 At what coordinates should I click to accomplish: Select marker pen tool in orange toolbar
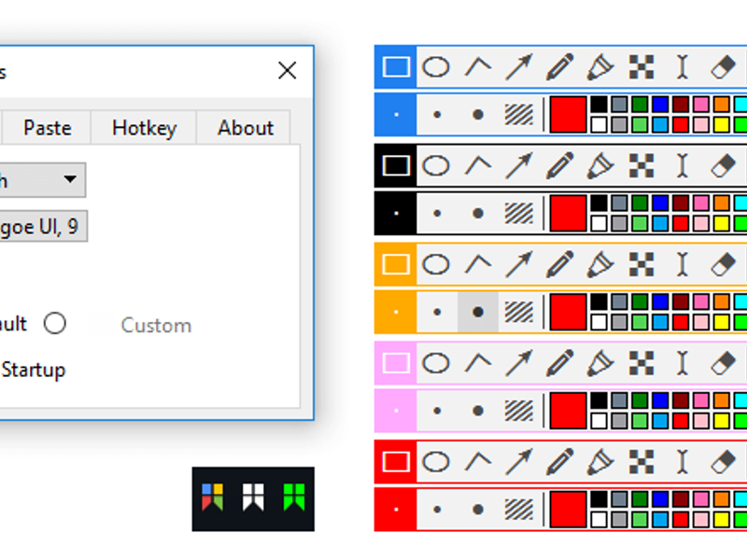tap(600, 265)
